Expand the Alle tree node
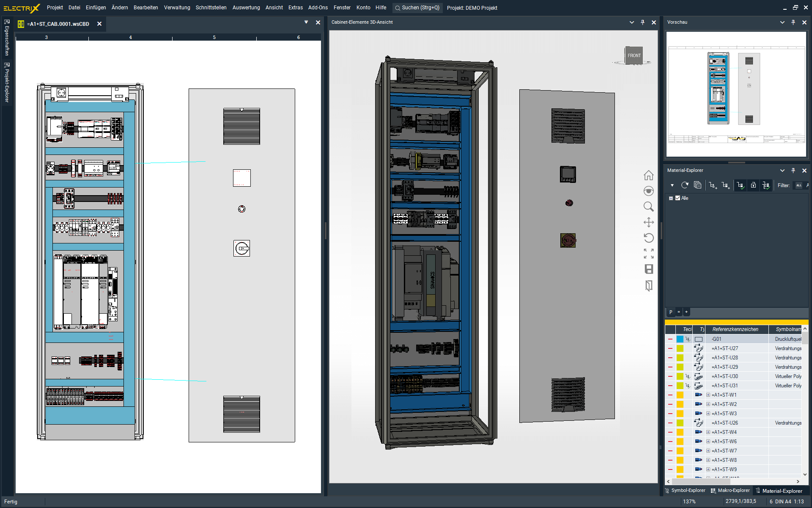Viewport: 812px width, 508px height. [x=671, y=198]
